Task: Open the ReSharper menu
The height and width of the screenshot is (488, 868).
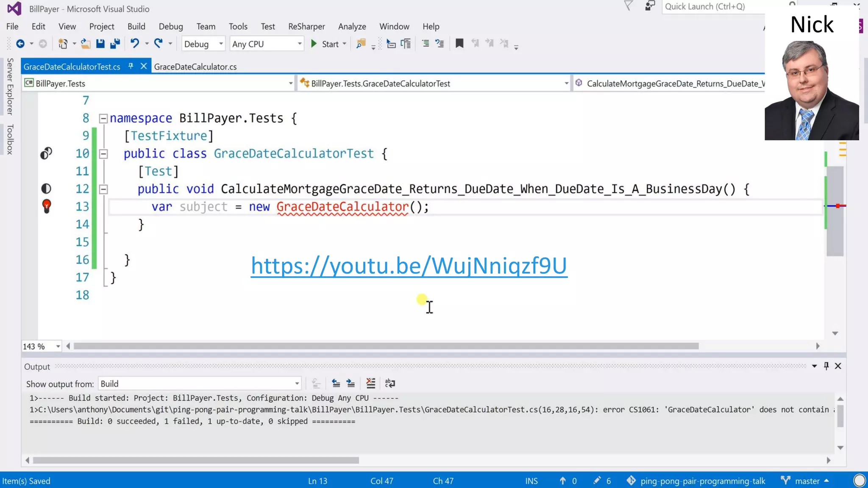Action: [x=306, y=26]
